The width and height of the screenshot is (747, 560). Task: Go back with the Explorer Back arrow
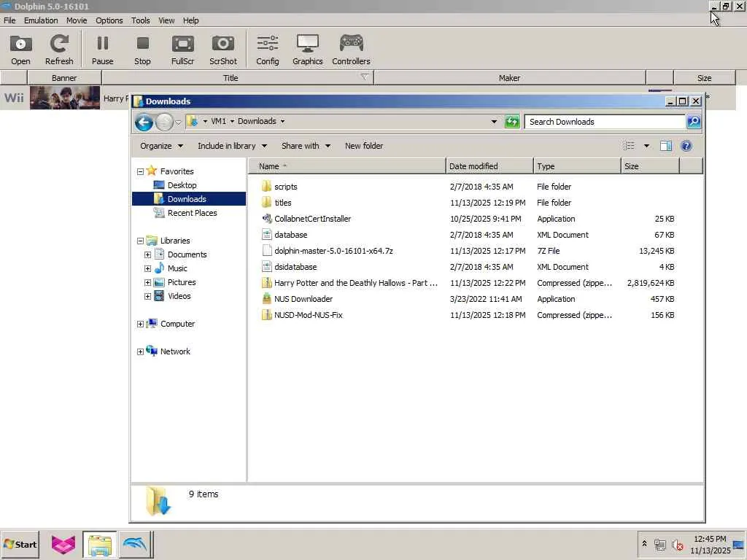pyautogui.click(x=144, y=122)
